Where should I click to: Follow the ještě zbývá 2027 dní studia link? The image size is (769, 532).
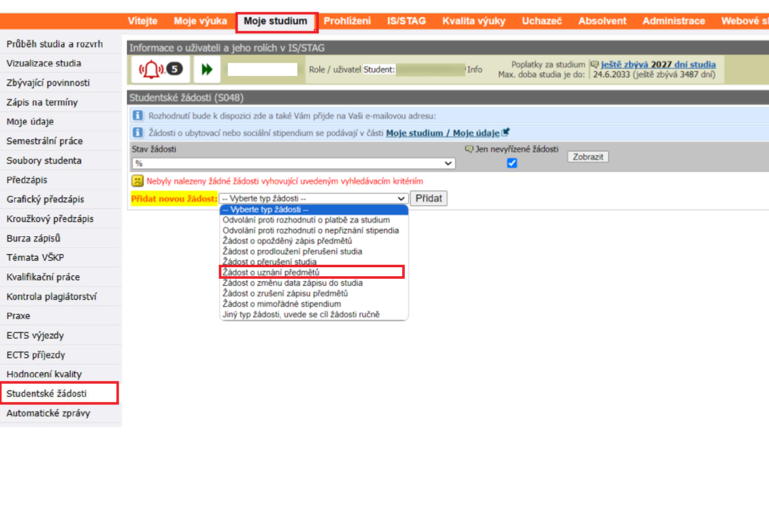(x=658, y=64)
